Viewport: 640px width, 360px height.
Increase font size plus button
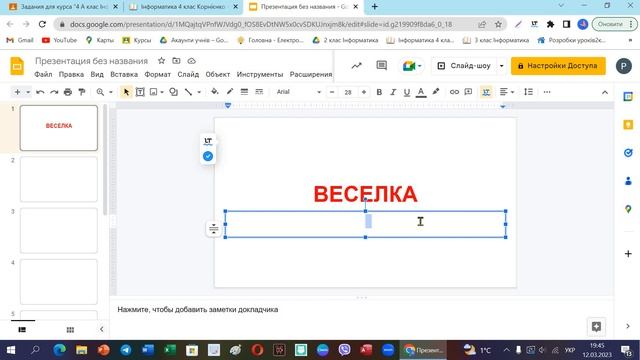[x=364, y=92]
